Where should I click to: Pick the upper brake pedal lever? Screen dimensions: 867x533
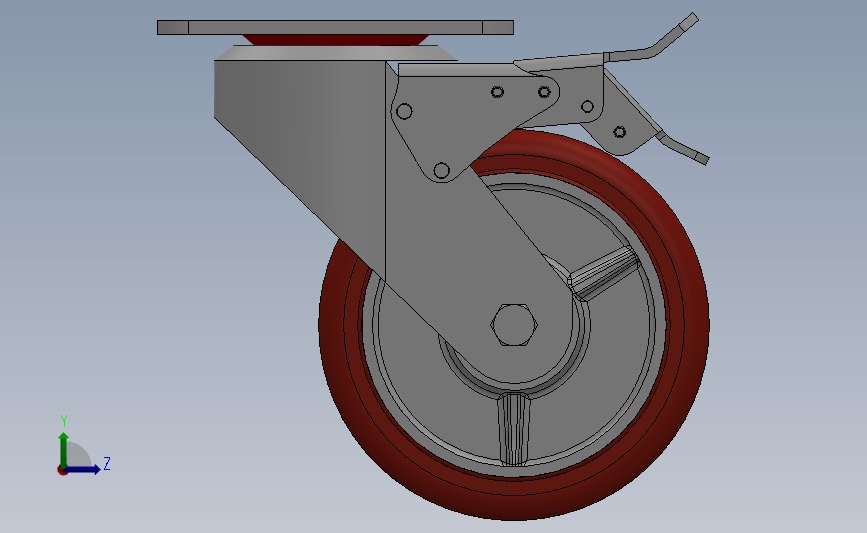point(651,40)
